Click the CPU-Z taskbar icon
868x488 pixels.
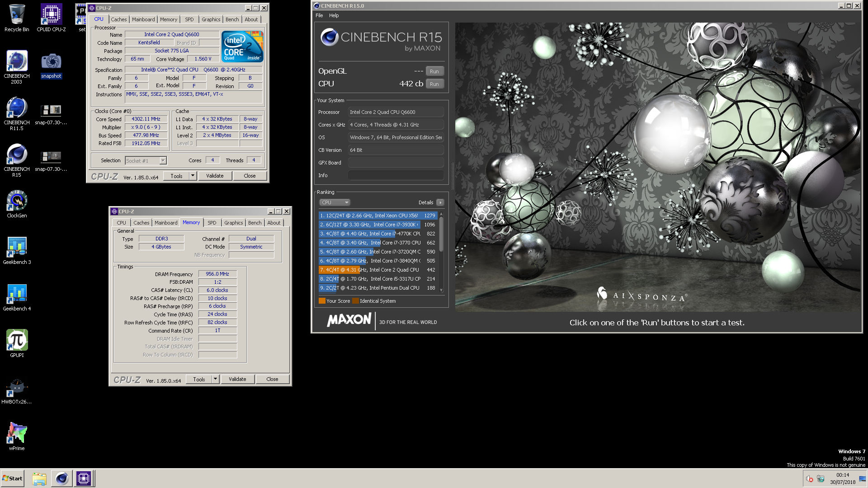pyautogui.click(x=84, y=479)
